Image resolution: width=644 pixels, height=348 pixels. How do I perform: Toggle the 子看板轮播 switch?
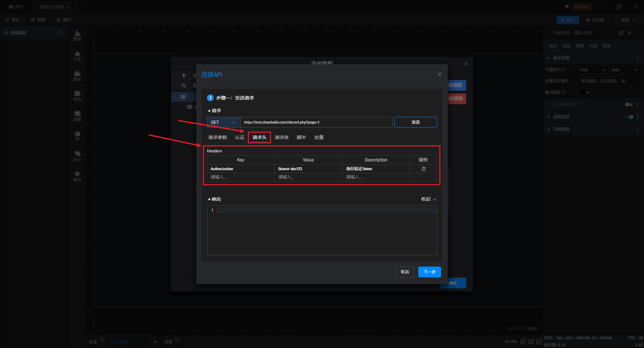629,105
